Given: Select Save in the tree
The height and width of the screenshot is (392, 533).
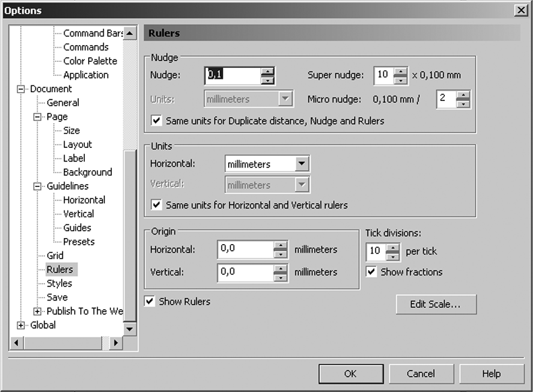Looking at the screenshot, I should (57, 298).
